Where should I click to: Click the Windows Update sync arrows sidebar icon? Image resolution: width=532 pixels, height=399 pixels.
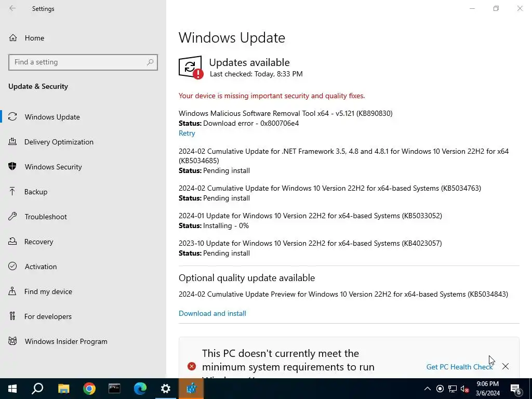click(12, 117)
